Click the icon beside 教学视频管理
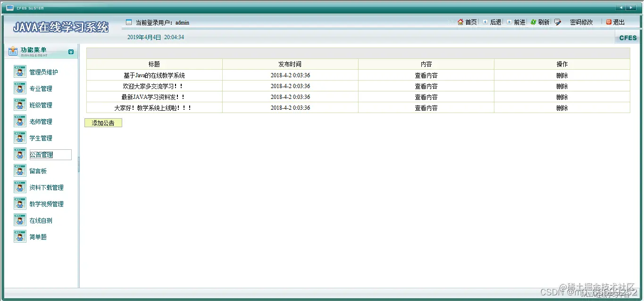 click(20, 203)
